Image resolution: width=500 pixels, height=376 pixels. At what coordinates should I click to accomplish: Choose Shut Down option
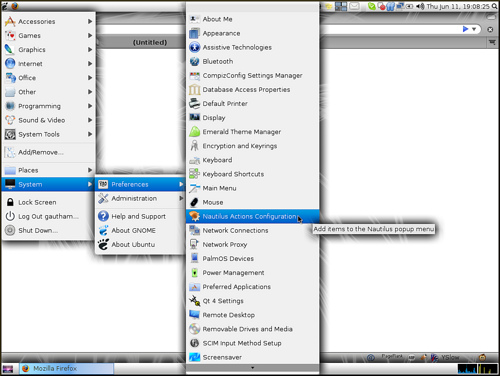coord(49,230)
